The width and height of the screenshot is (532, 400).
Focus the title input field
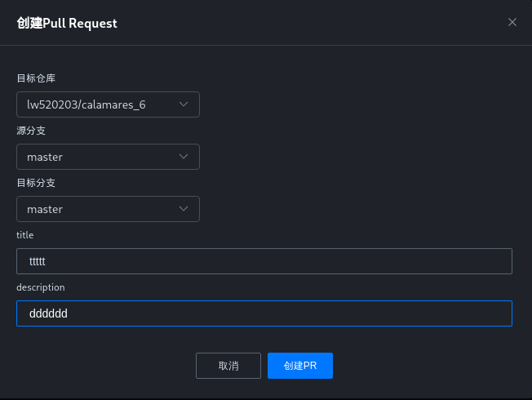(x=264, y=261)
